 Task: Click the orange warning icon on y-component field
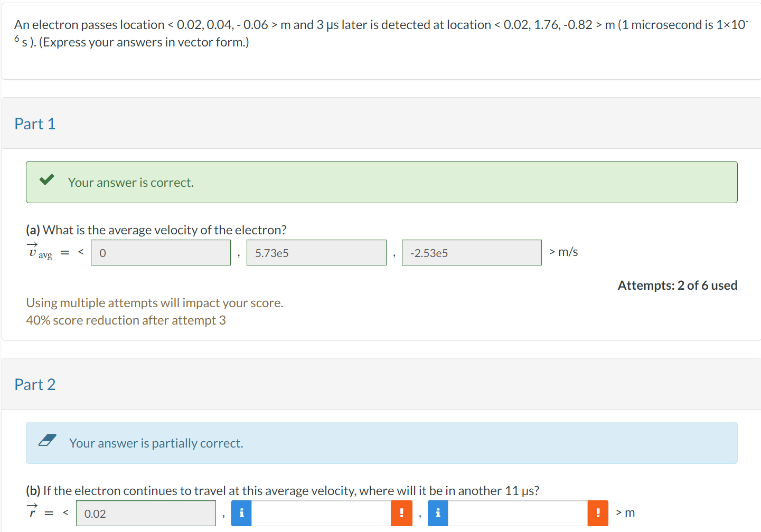pyautogui.click(x=401, y=513)
